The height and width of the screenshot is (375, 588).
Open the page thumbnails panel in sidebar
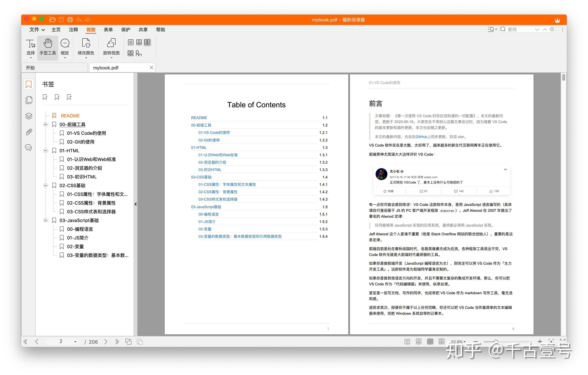[x=28, y=100]
